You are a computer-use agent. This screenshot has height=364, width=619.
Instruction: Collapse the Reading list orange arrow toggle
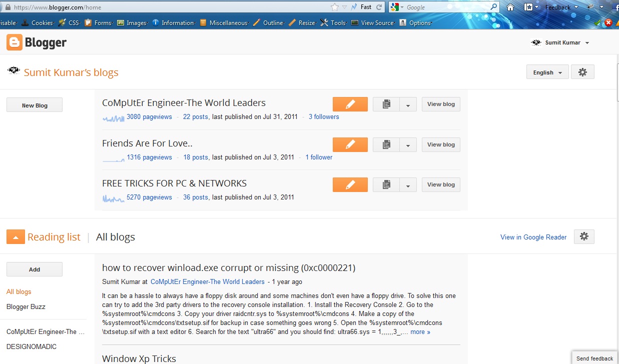pyautogui.click(x=16, y=237)
